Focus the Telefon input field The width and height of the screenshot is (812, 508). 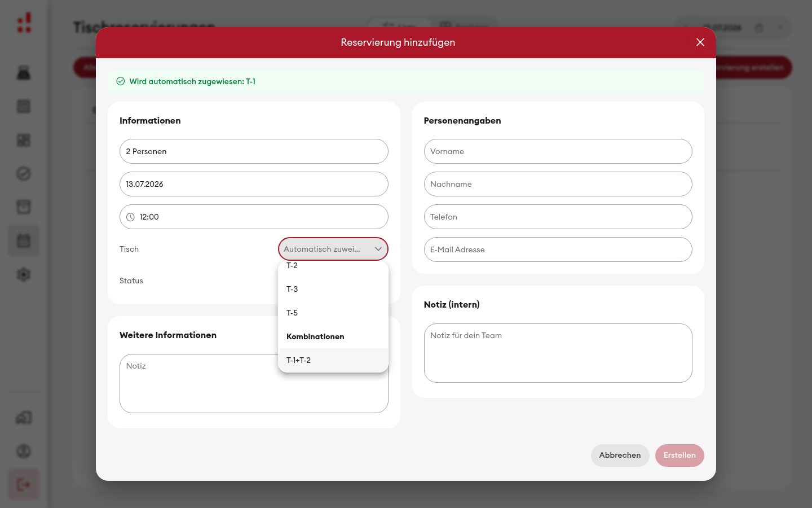coord(558,217)
